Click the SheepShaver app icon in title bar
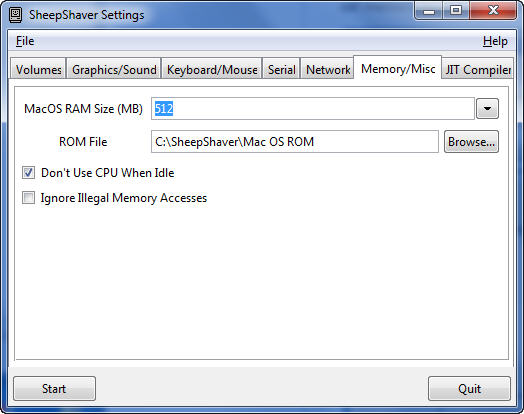 click(15, 15)
